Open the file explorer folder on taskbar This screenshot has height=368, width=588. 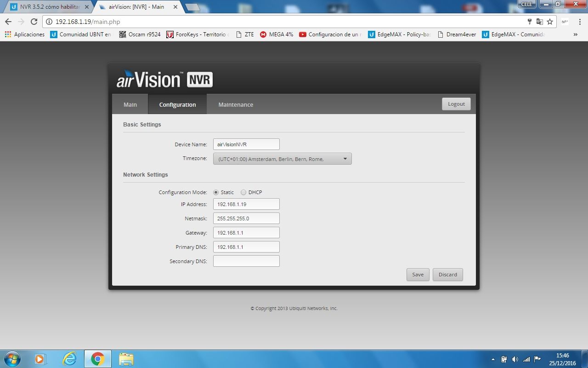click(126, 358)
